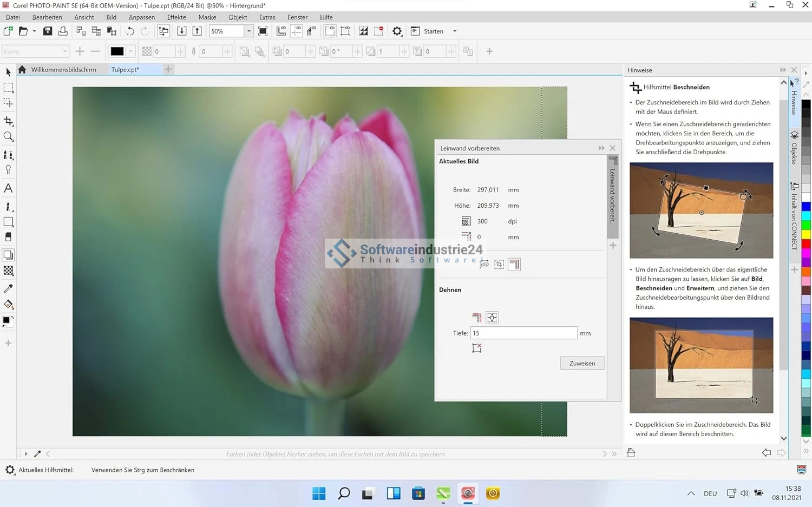
Task: Select the Fill bucket tool
Action: 8,305
